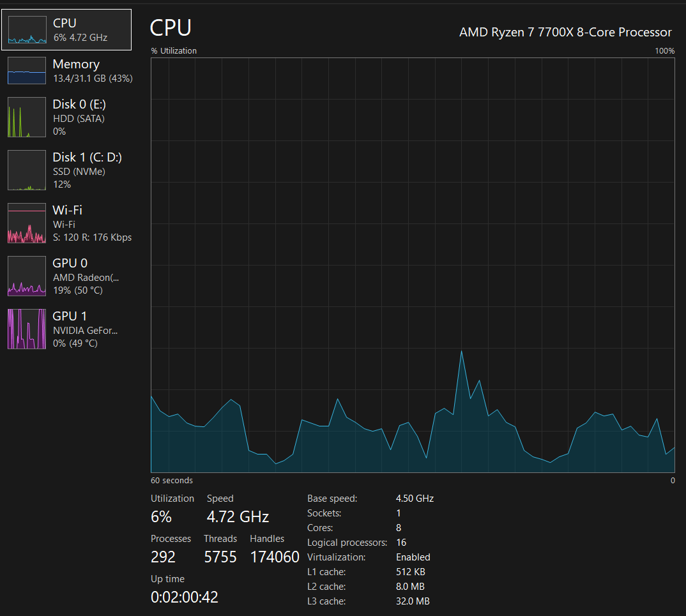This screenshot has height=616, width=686.
Task: Select GPU 1 NVIDIA graph icon
Action: click(27, 329)
